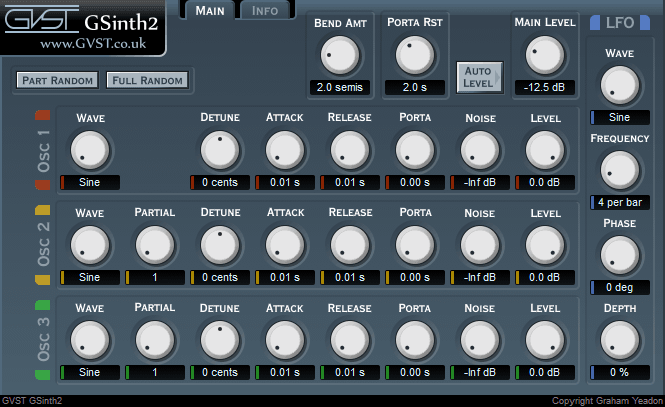Image resolution: width=665 pixels, height=407 pixels.
Task: Click the OSC 3 Noise knob
Action: (480, 340)
